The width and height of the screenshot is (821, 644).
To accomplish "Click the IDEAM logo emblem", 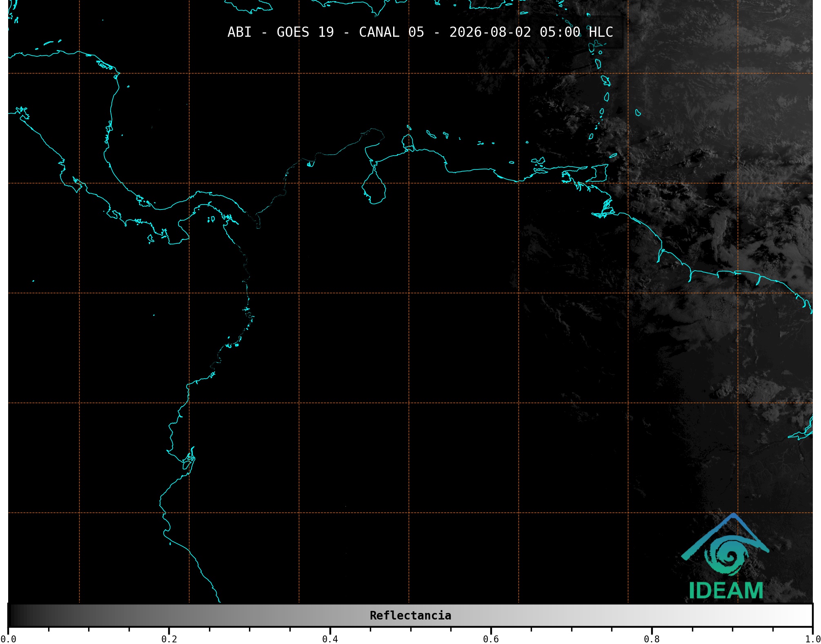I will click(725, 545).
